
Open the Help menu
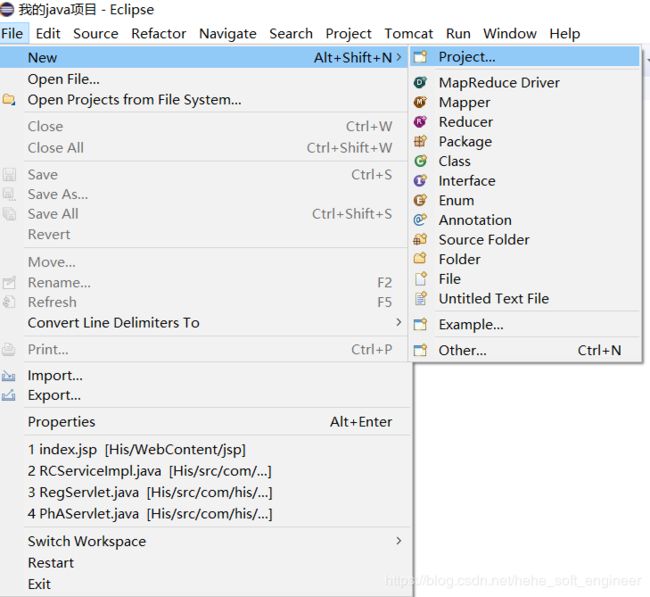[x=565, y=33]
